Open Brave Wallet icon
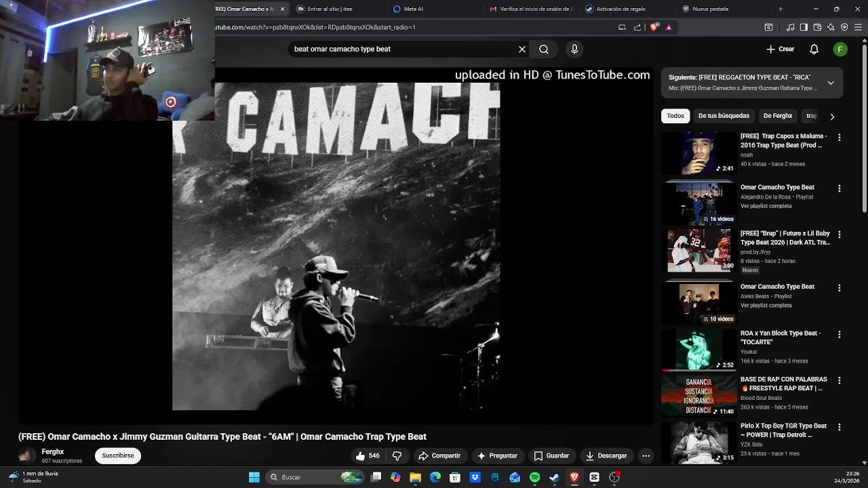 pyautogui.click(x=817, y=27)
